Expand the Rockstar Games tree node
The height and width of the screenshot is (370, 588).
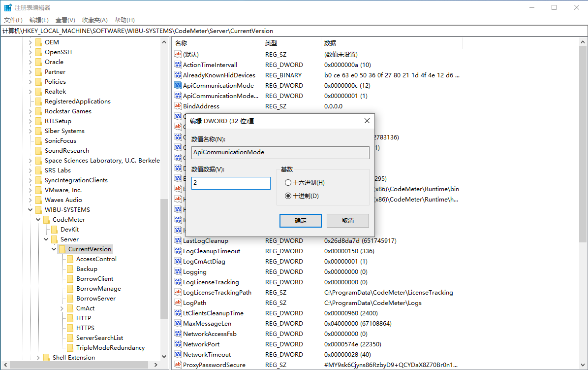pos(31,111)
